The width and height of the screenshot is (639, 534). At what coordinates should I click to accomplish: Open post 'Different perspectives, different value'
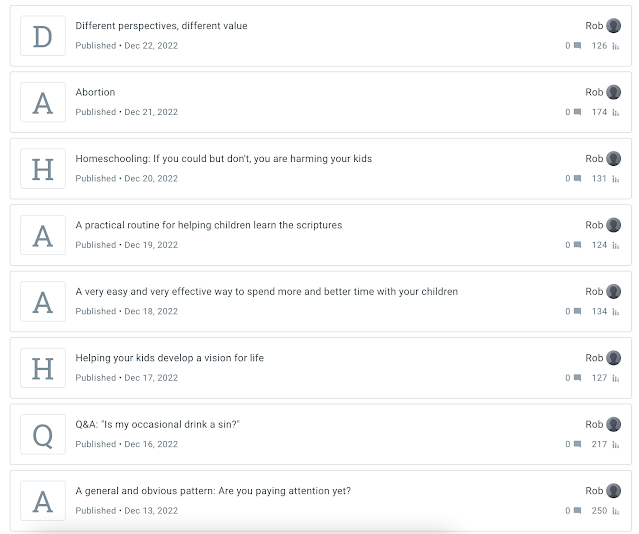tap(161, 26)
